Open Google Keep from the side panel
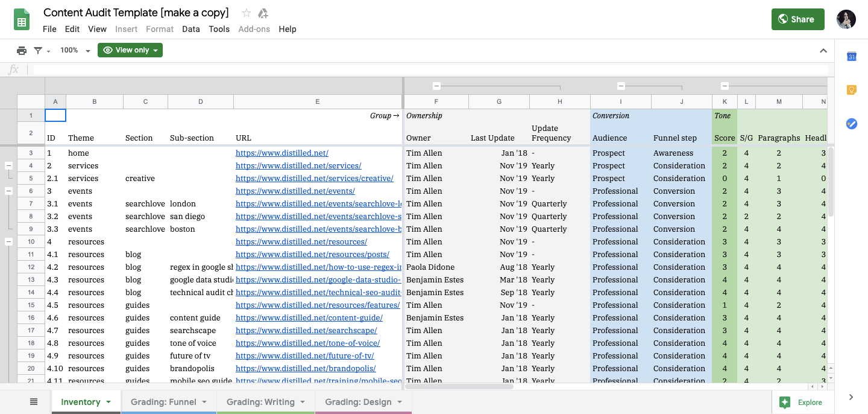 851,89
